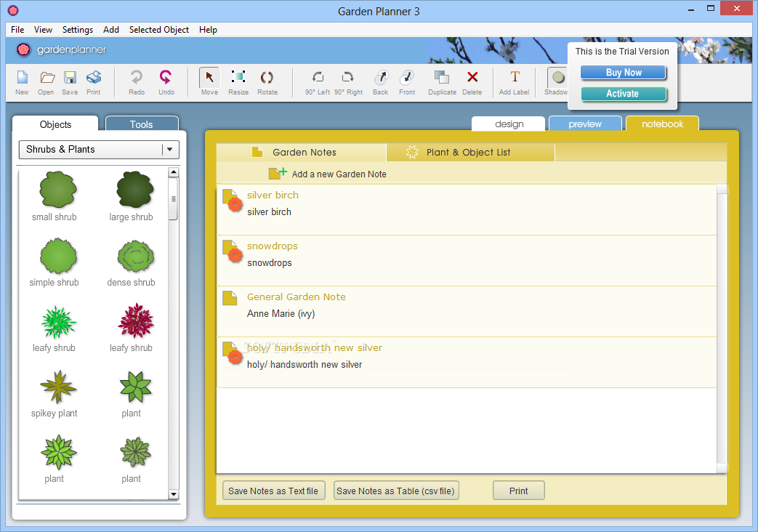Image resolution: width=758 pixels, height=532 pixels.
Task: Click the silver birch note icon
Action: (x=232, y=200)
